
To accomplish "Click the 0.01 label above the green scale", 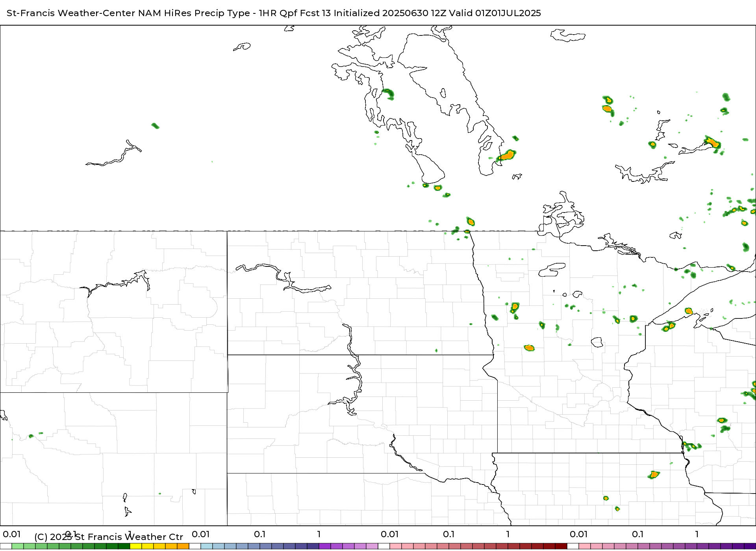I will pyautogui.click(x=12, y=534).
